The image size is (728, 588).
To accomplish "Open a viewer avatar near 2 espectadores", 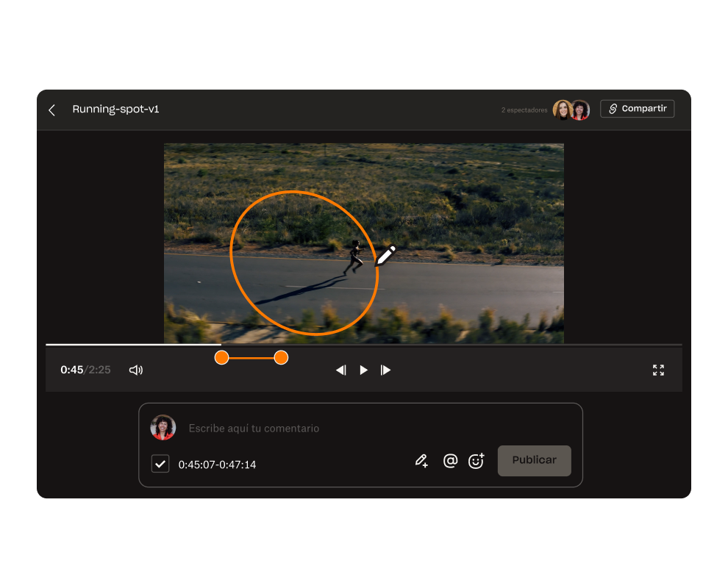I will click(563, 109).
